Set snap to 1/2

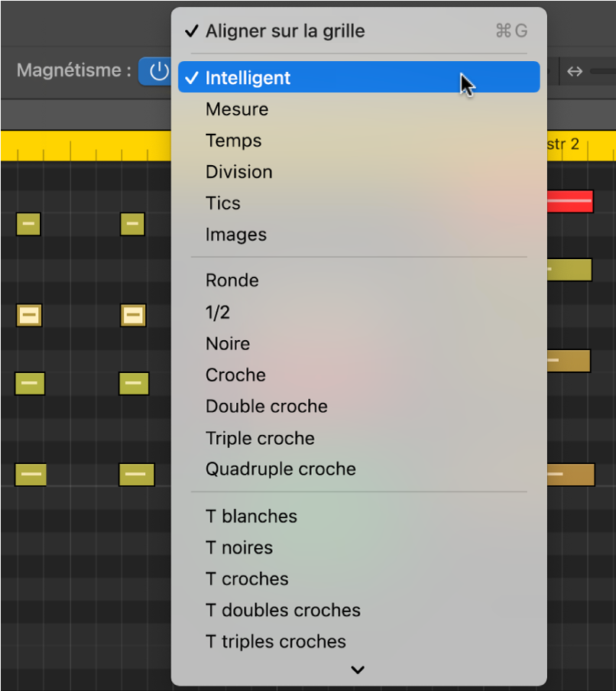click(x=219, y=312)
